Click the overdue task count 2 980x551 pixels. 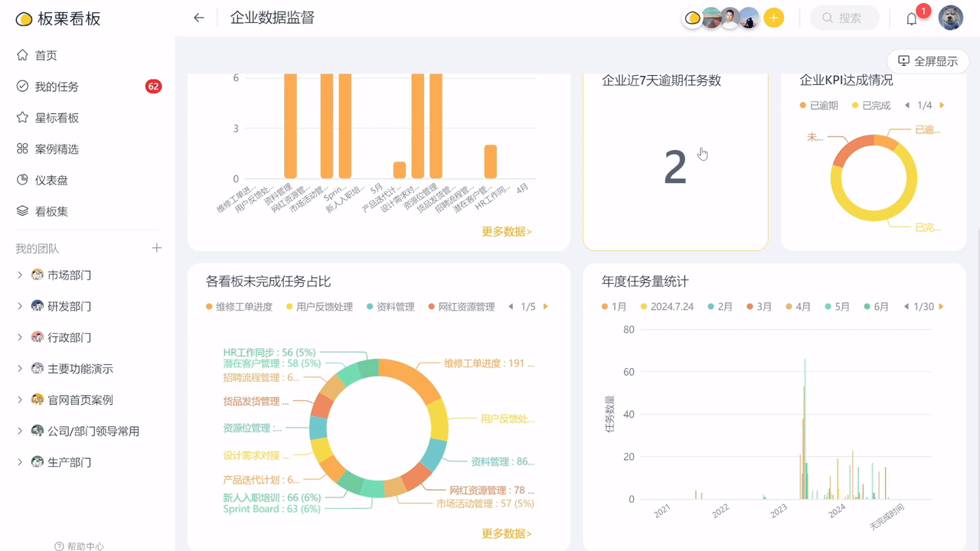pyautogui.click(x=675, y=167)
